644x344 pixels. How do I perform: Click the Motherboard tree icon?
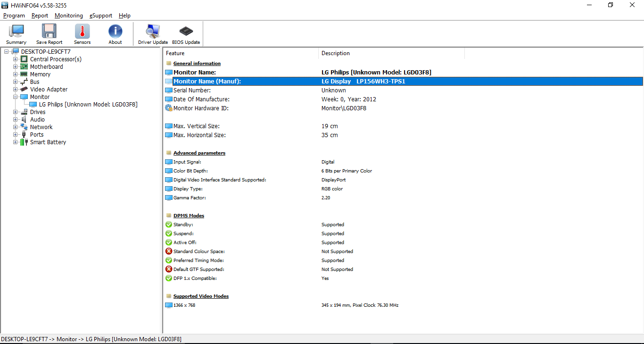click(24, 66)
